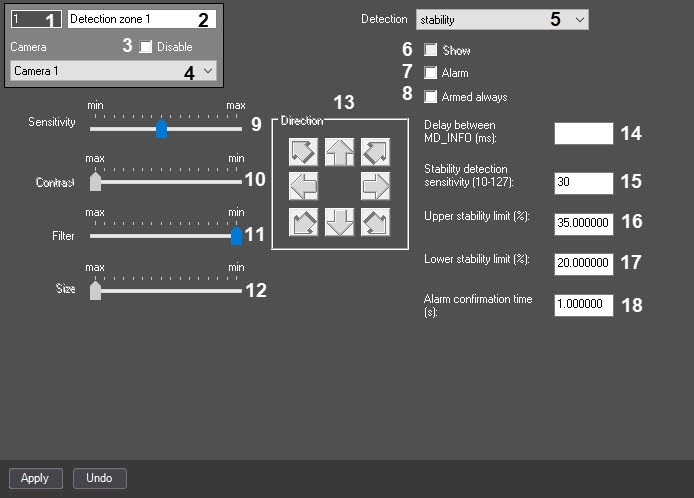Select the down-right diagonal direction arrow
The image size is (694, 498).
375,222
